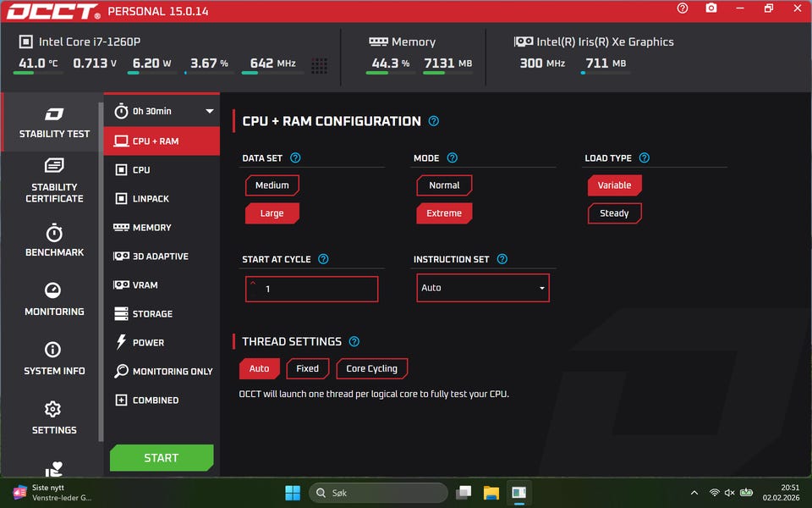
Task: Show hidden system tray icons chevron
Action: pyautogui.click(x=694, y=493)
